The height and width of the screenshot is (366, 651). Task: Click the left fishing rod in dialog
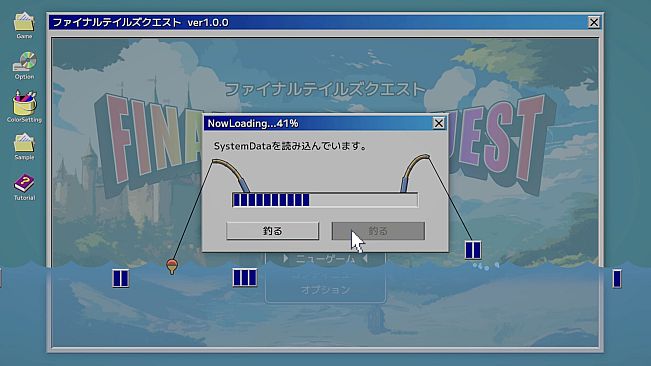tap(231, 175)
